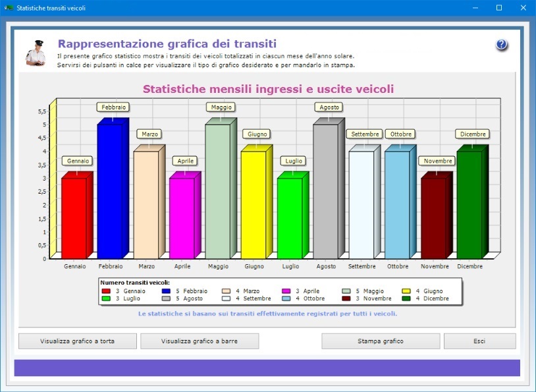The height and width of the screenshot is (392, 536).
Task: Click the peach Marzo legend swatch
Action: click(x=227, y=291)
